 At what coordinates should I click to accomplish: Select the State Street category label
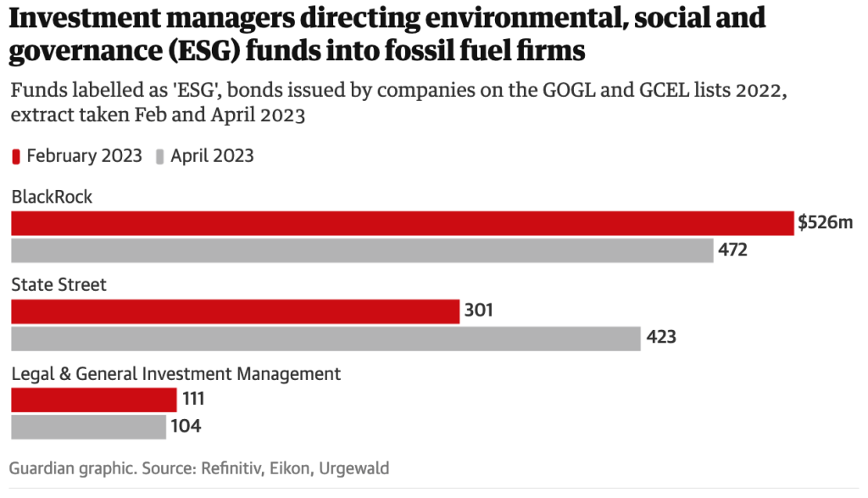click(x=58, y=285)
